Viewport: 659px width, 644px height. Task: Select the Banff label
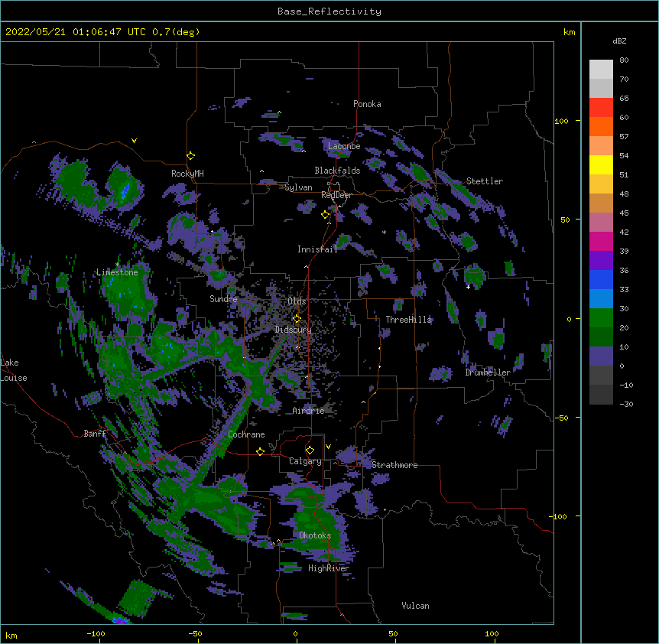click(x=95, y=434)
